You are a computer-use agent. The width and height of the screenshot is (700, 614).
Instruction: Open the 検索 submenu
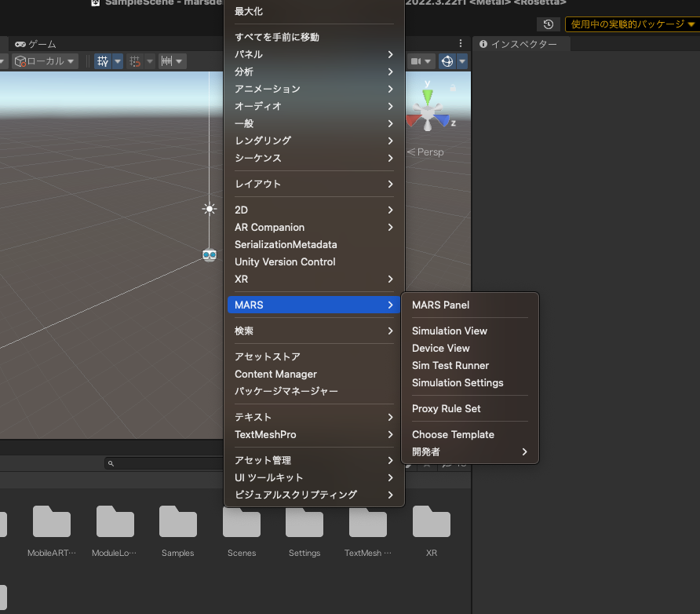coord(314,331)
